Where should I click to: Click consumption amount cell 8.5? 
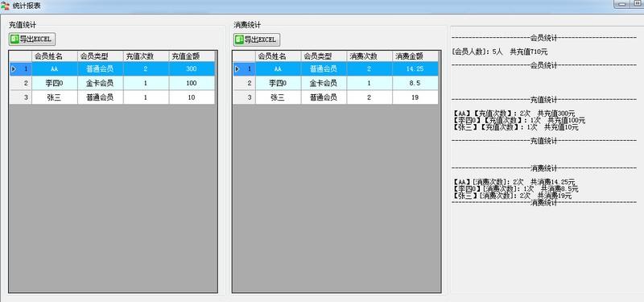pyautogui.click(x=415, y=83)
